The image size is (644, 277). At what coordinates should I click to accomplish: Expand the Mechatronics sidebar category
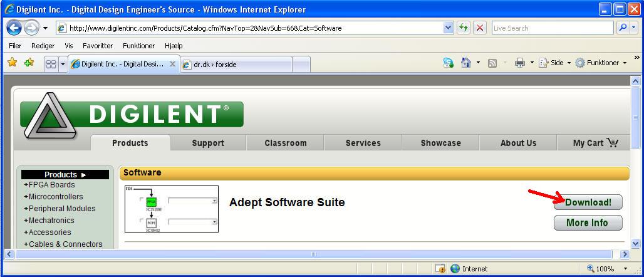point(49,221)
